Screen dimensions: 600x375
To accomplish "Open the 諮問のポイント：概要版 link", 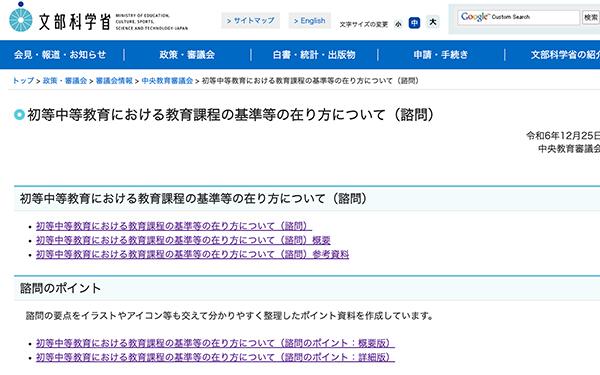I will click(215, 343).
